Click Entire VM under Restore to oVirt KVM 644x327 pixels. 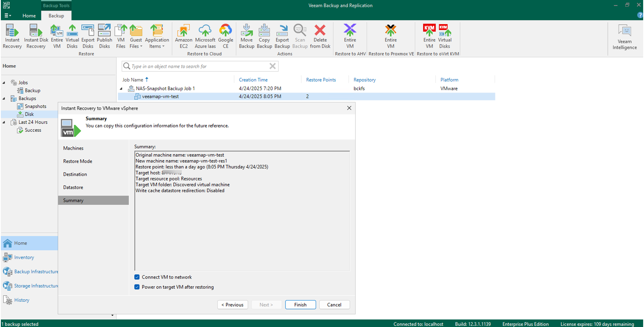pos(429,36)
